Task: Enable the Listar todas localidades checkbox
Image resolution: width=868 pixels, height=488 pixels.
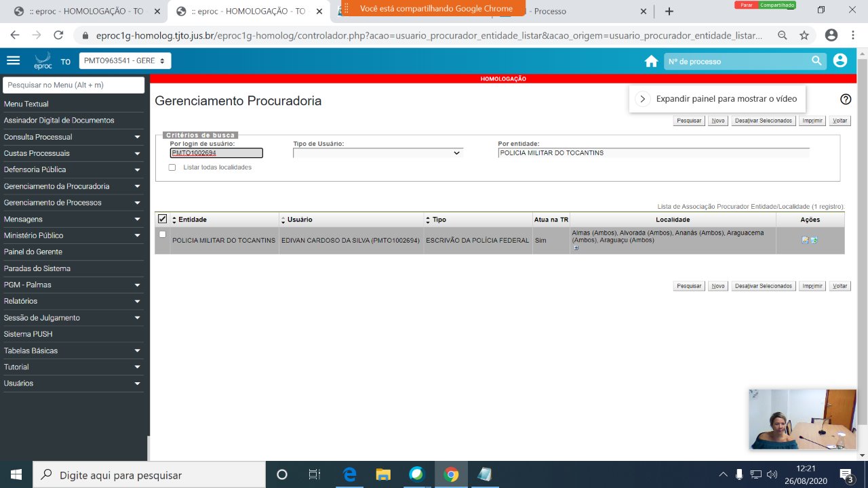Action: coord(172,167)
